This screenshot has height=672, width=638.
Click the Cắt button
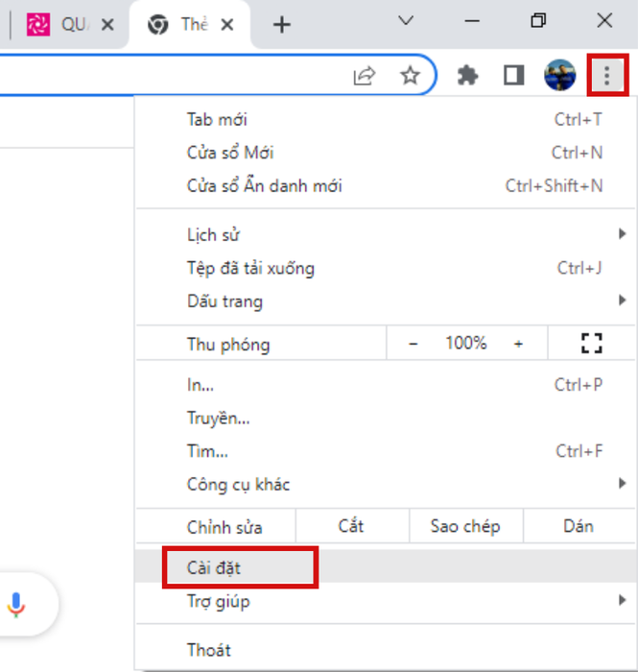click(352, 526)
